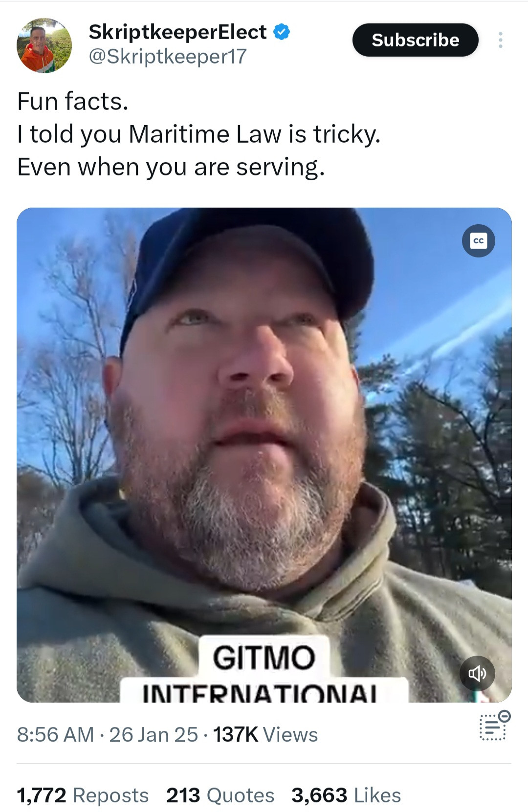Open the @Skriptkeeper17 handle link
Viewport: 528px width, 812px height.
[167, 57]
